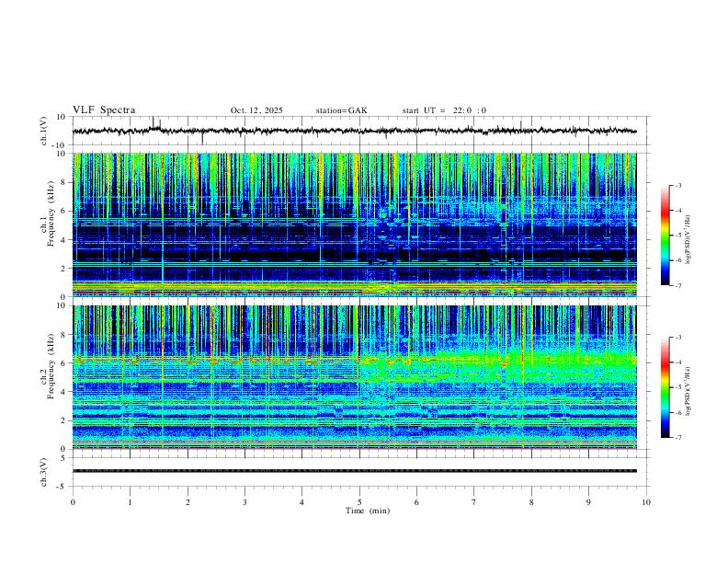Click the "9" tick on the time axis
The image size is (728, 563).
(588, 502)
